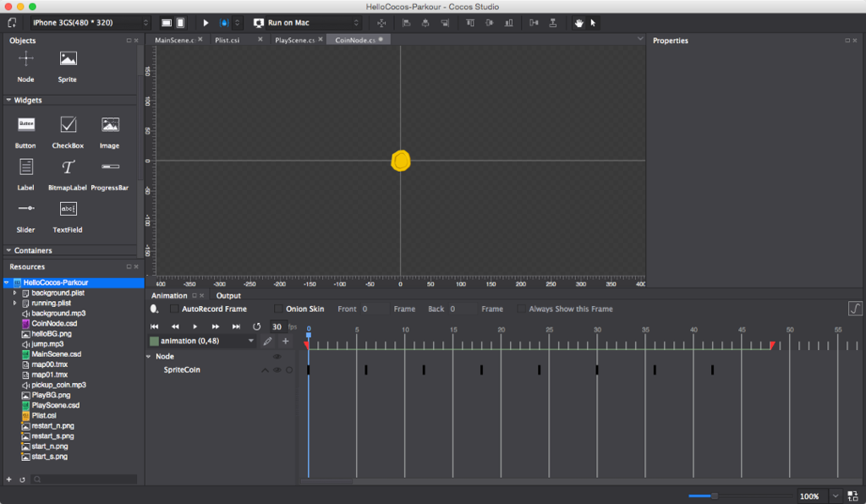Open the iPhone 3GS device dropdown
This screenshot has height=504, width=866.
point(90,23)
